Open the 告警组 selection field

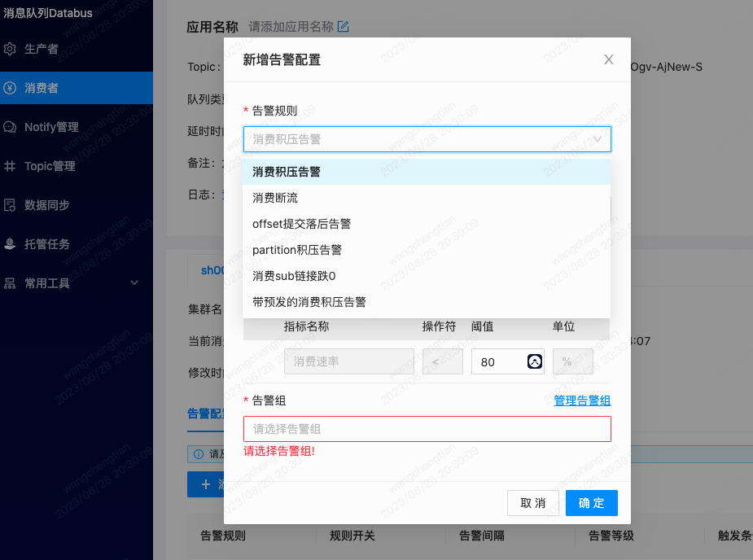[x=427, y=429]
